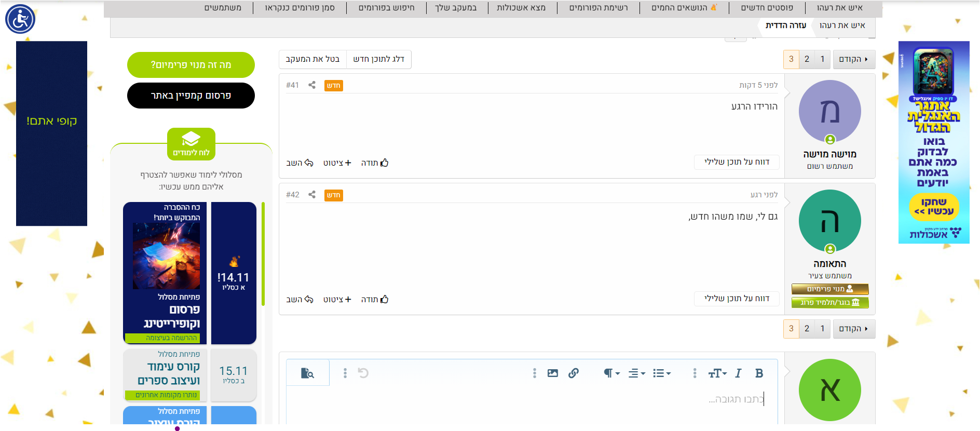Click the post number link #42
The width and height of the screenshot is (980, 431).
pyautogui.click(x=292, y=195)
